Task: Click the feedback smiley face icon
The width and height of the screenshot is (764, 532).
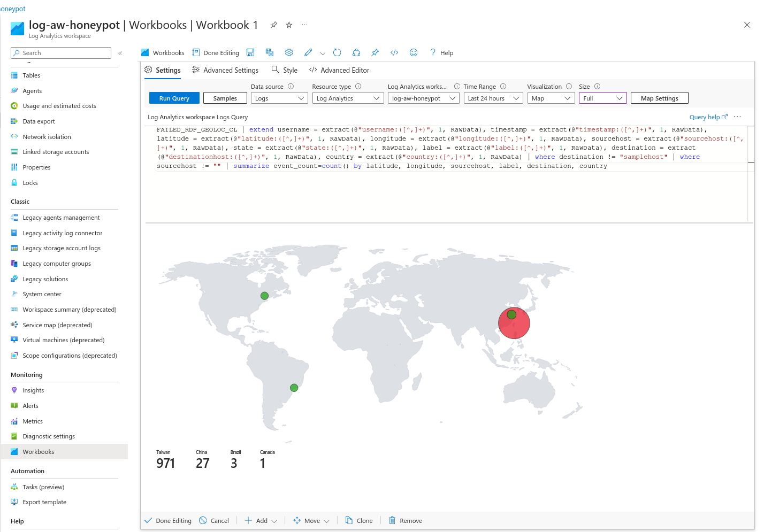Action: pyautogui.click(x=414, y=52)
